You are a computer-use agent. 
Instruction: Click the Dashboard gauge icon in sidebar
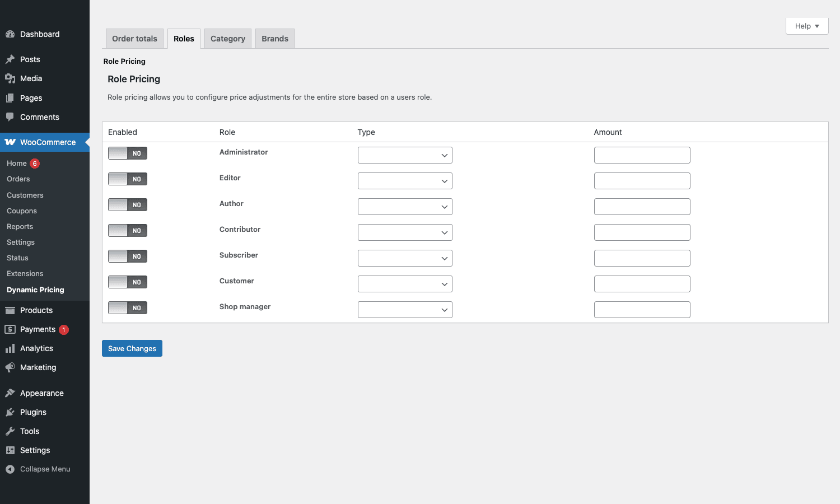pos(10,34)
